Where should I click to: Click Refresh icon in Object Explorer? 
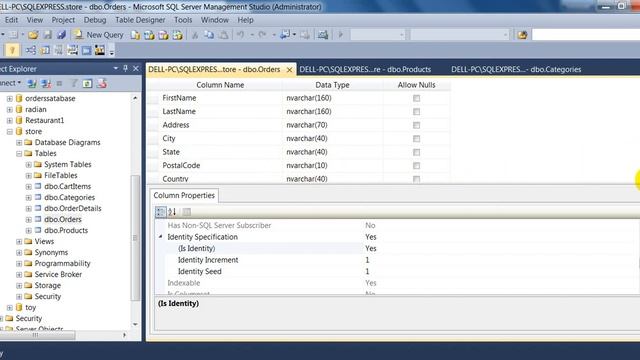(87, 84)
